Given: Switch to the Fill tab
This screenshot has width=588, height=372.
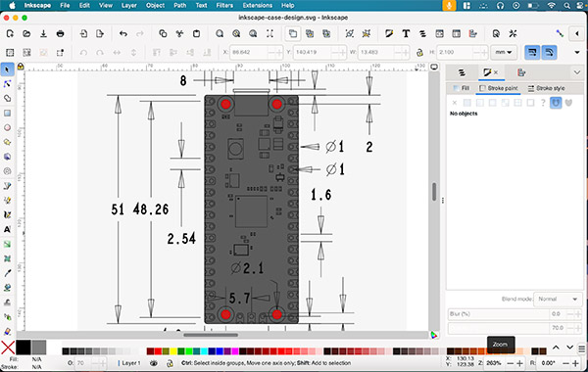Looking at the screenshot, I should click(x=462, y=88).
